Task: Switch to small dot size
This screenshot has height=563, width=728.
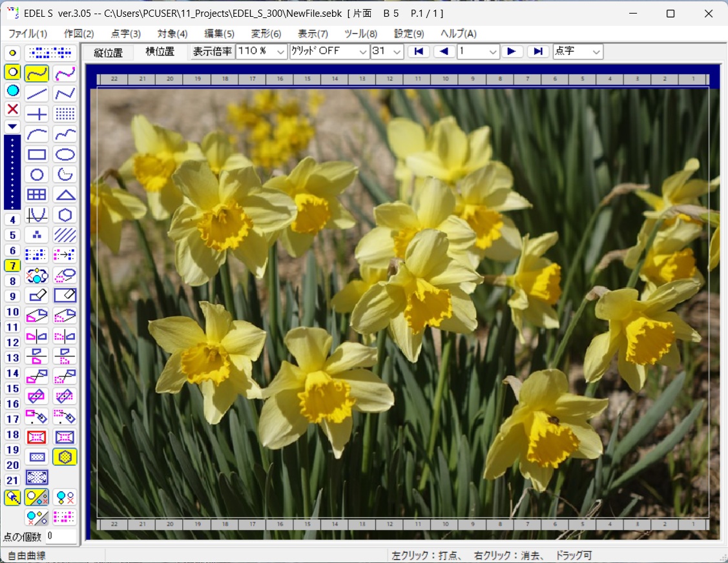Action: [x=12, y=53]
